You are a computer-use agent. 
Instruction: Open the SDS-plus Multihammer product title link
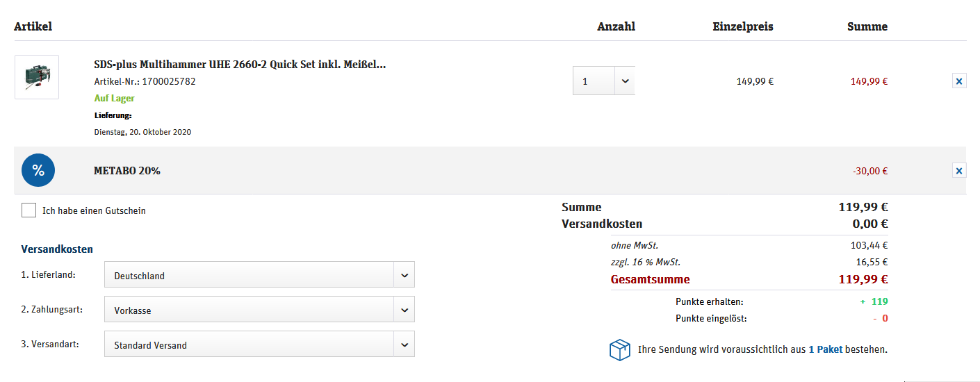click(x=240, y=65)
